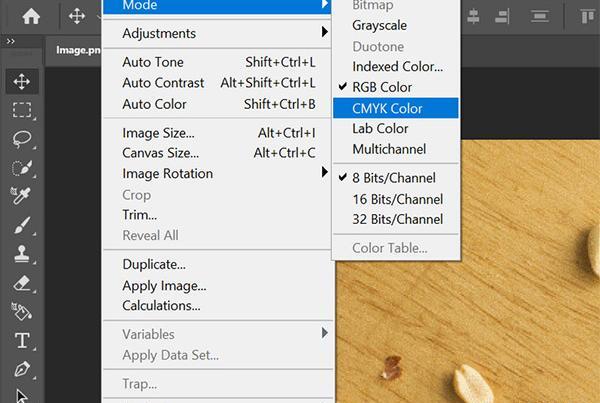Click the Home icon in options bar
Image resolution: width=600 pixels, height=403 pixels.
[31, 16]
